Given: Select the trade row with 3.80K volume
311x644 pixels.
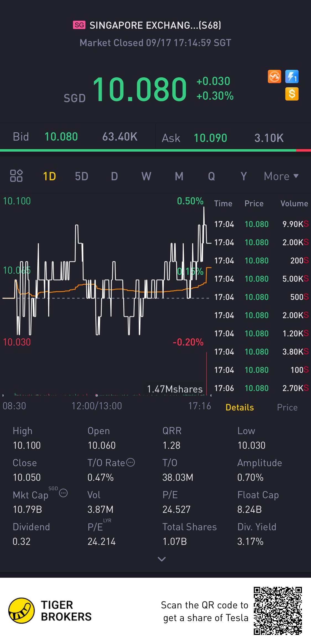Looking at the screenshot, I should [x=261, y=352].
